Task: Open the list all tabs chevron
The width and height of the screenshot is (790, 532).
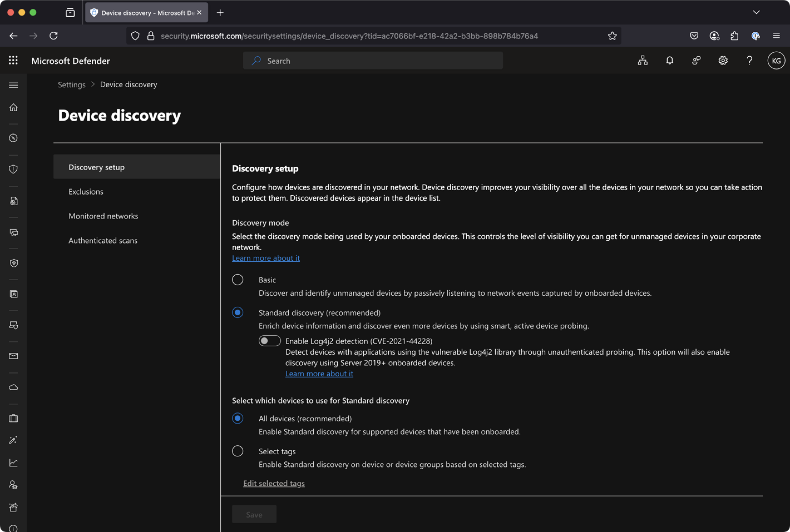Action: (756, 13)
